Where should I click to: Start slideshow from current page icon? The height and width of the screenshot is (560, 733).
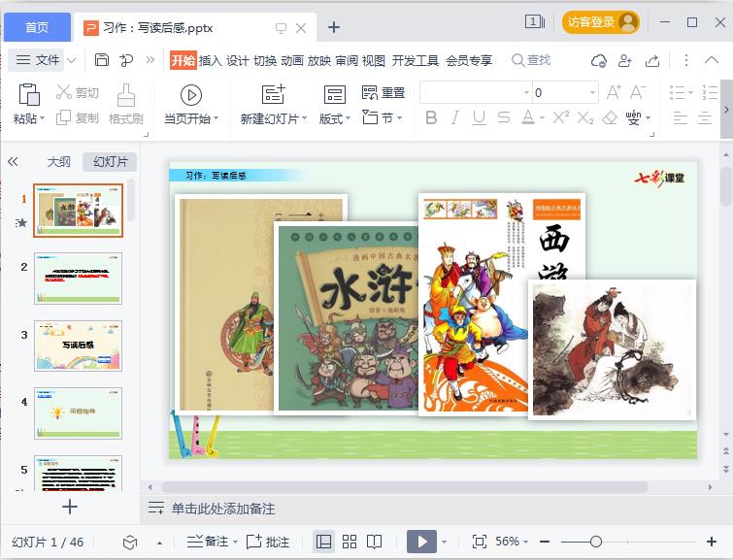[191, 95]
